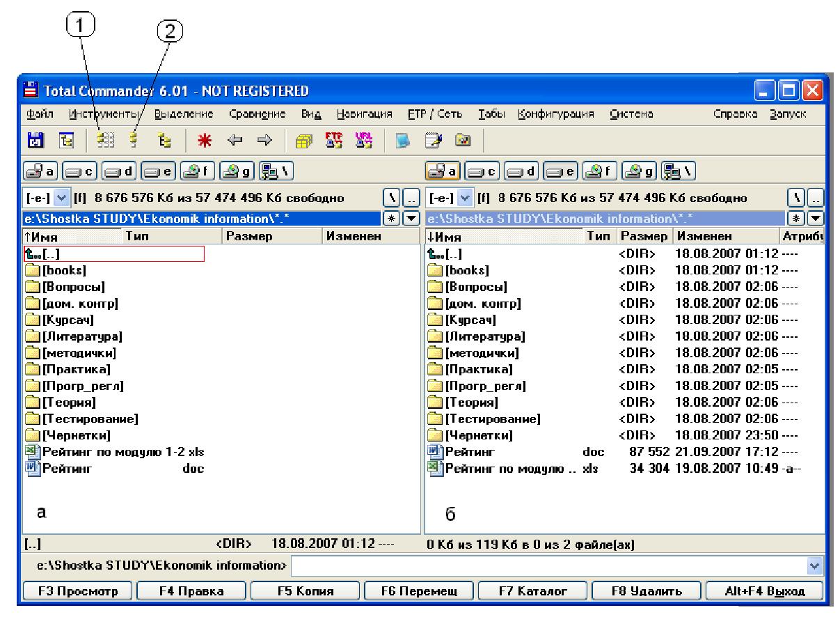Click the F7 Каталог button
Screen dimensions: 840x617
[532, 591]
